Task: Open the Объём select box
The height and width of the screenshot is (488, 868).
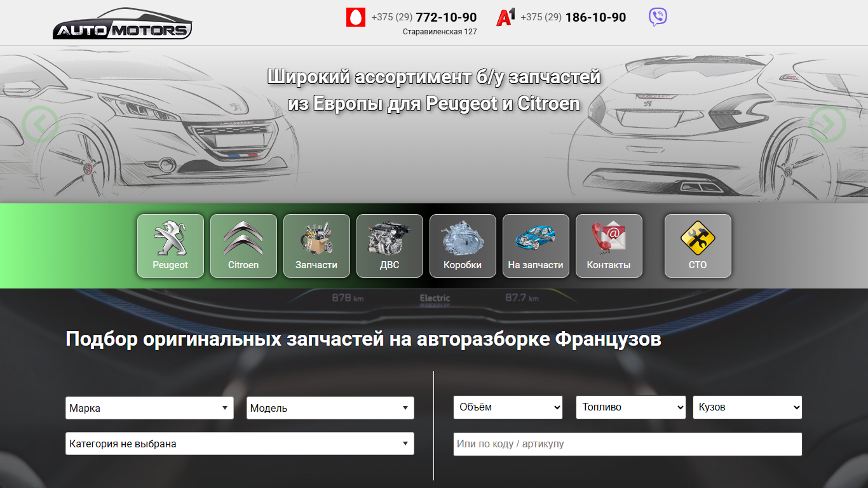Action: [508, 407]
